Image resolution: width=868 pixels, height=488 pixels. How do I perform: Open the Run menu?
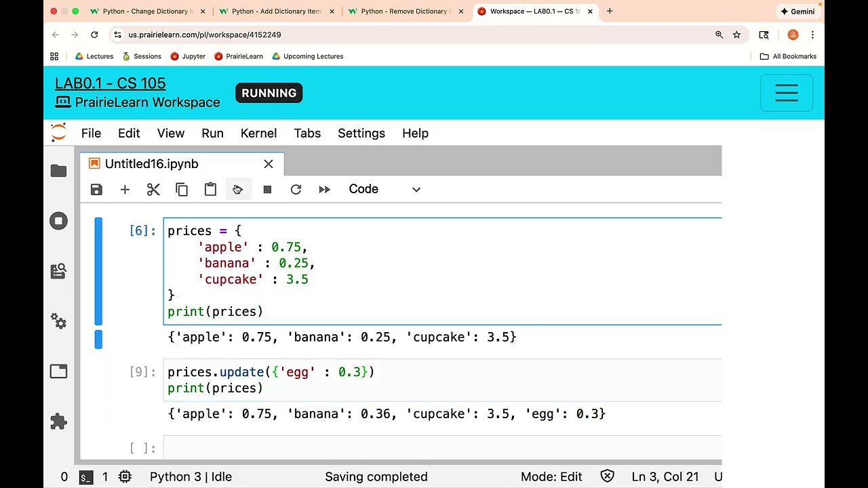212,133
